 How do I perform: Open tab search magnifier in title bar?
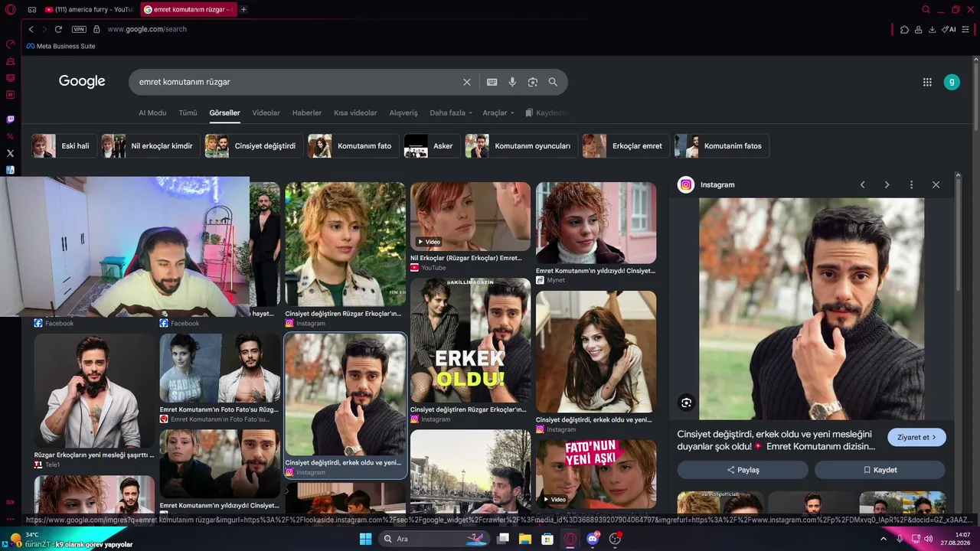click(926, 10)
